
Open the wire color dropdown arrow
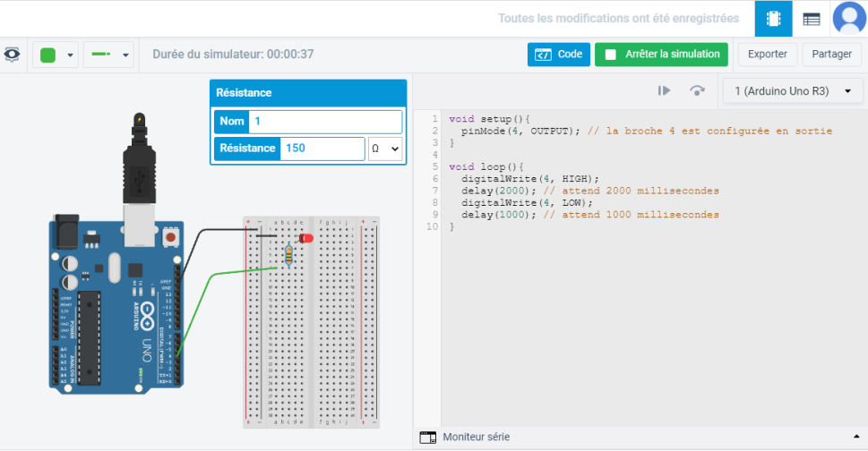[71, 55]
